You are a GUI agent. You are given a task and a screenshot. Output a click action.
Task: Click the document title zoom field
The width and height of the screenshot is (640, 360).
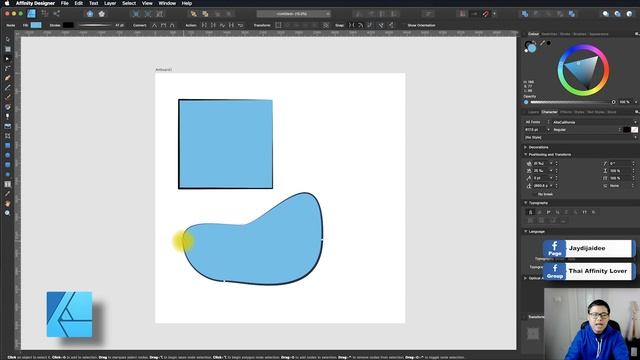coord(293,14)
